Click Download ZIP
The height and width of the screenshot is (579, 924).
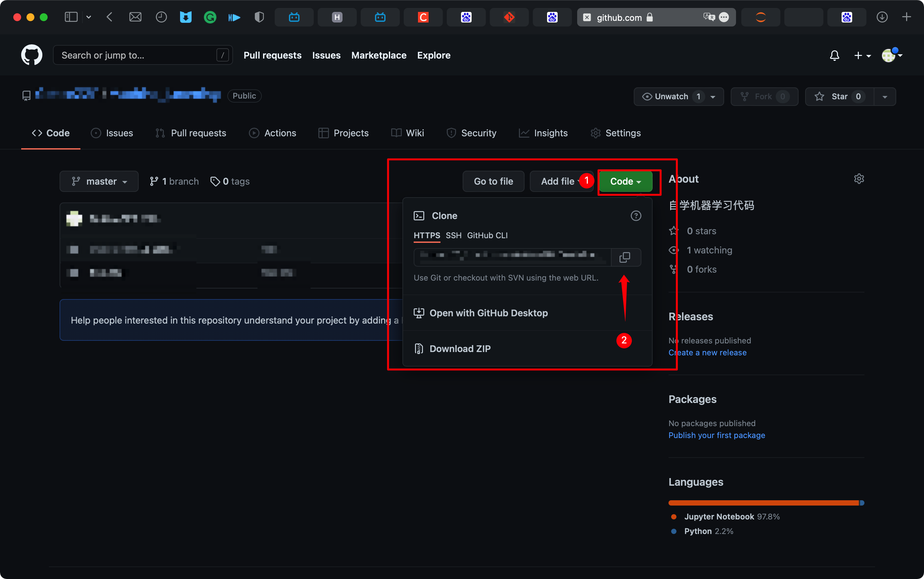point(527,348)
